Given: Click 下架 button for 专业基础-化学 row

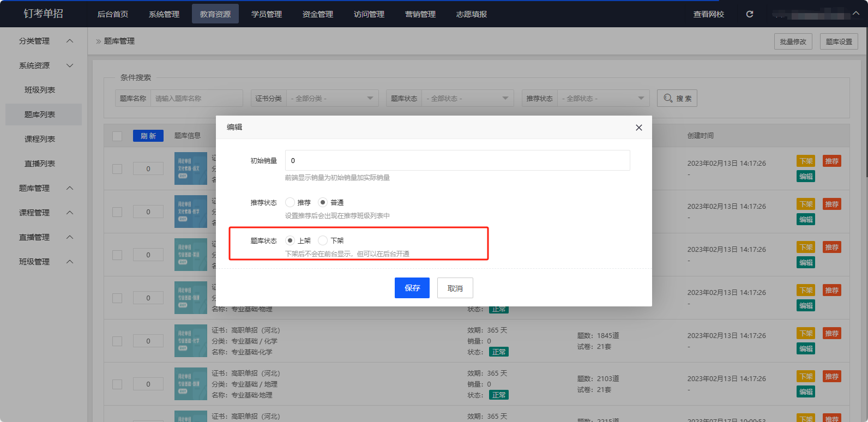Looking at the screenshot, I should [x=806, y=333].
